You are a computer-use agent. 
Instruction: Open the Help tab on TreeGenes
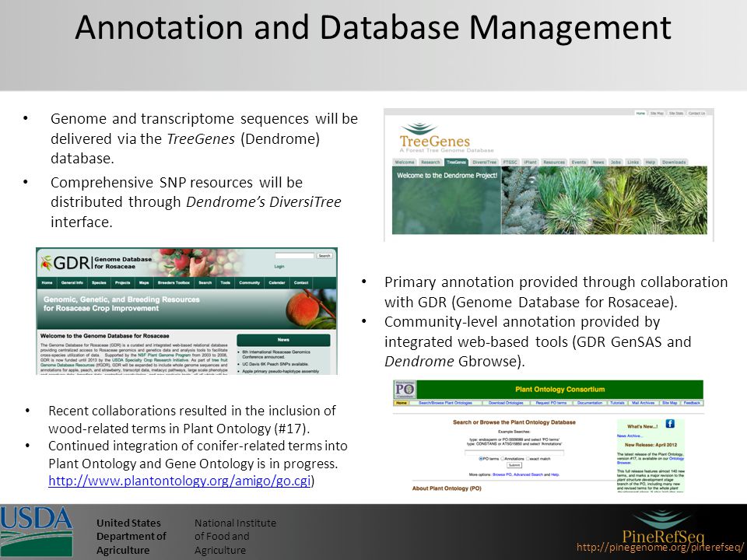click(651, 163)
